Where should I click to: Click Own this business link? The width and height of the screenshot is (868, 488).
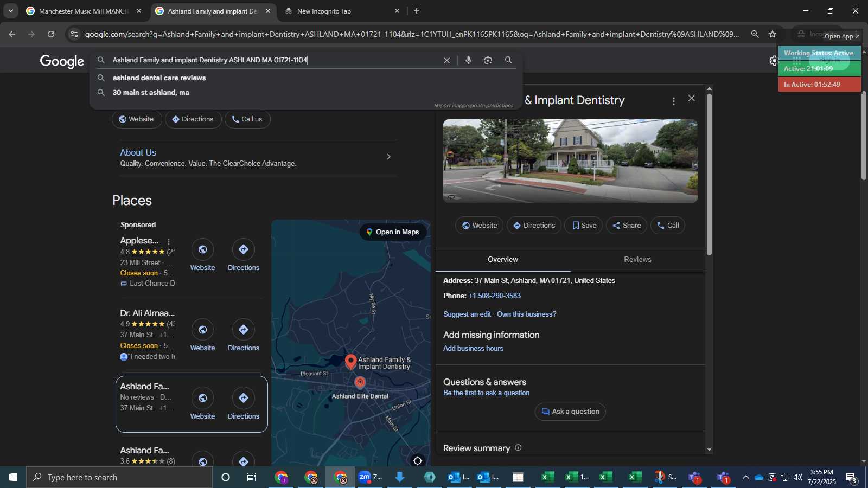click(527, 314)
